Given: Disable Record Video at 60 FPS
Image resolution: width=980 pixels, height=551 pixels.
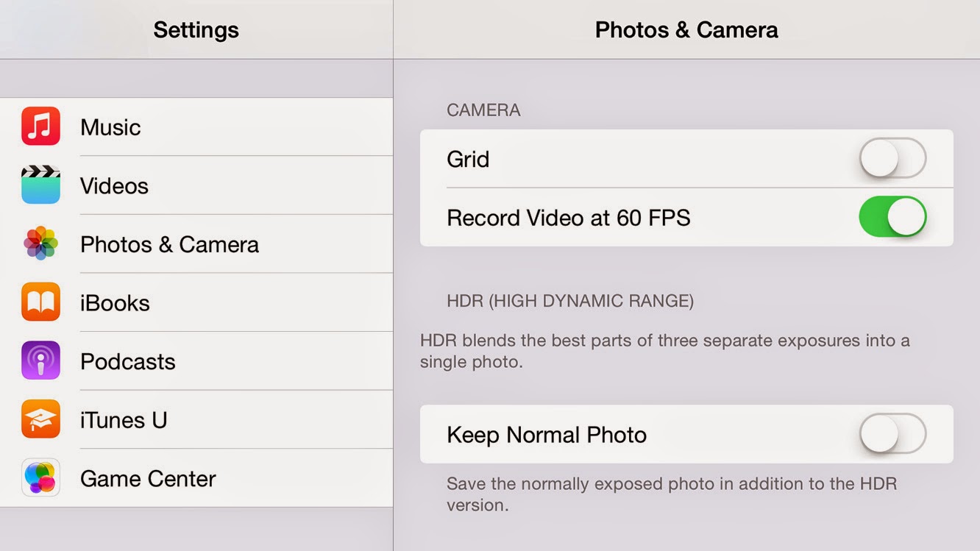Looking at the screenshot, I should (892, 218).
